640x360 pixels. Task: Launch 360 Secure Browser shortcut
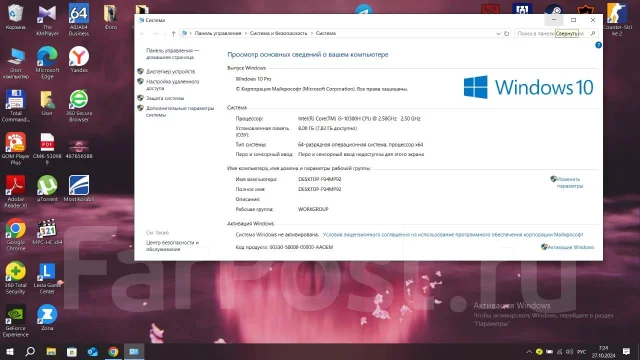pyautogui.click(x=79, y=106)
